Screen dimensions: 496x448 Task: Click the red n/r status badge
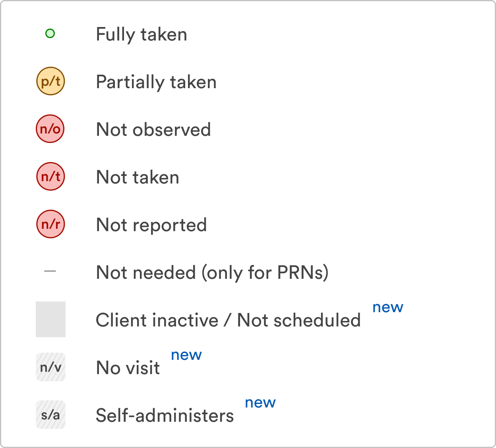pyautogui.click(x=50, y=224)
